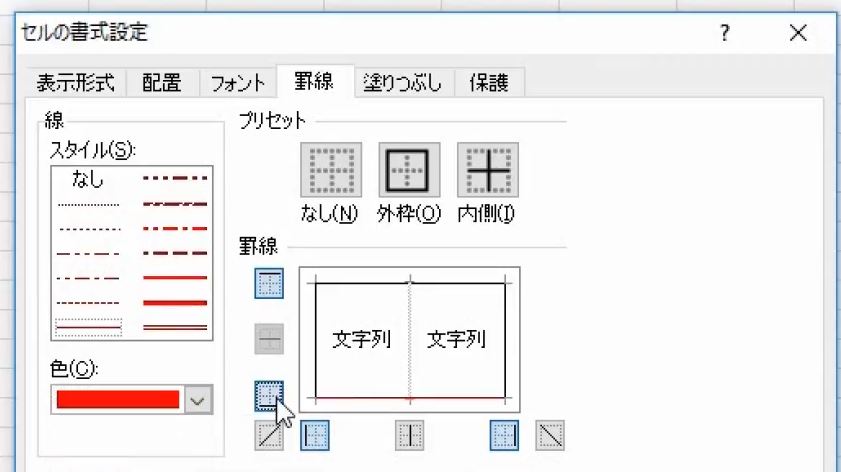
Task: Select the なし line style
Action: click(88, 179)
